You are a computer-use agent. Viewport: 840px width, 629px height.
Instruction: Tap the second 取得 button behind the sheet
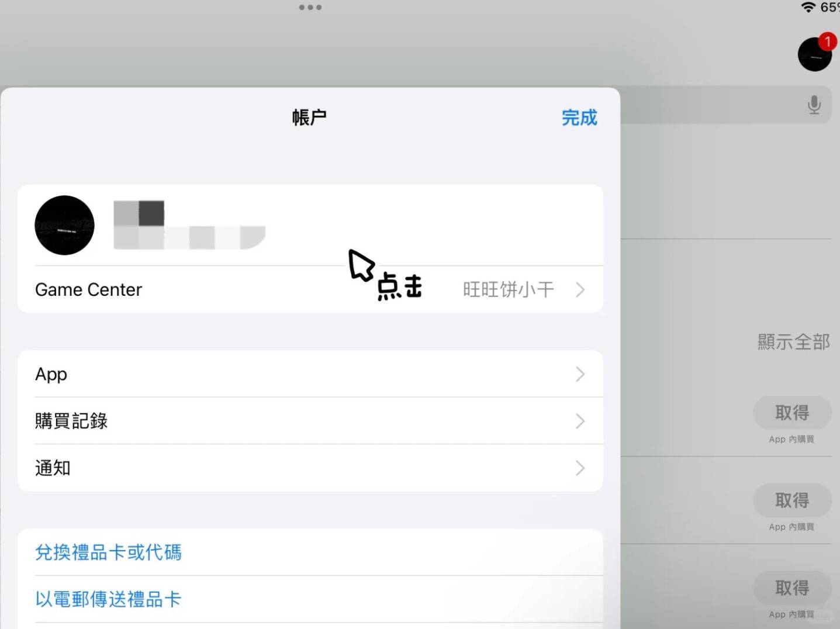tap(792, 500)
